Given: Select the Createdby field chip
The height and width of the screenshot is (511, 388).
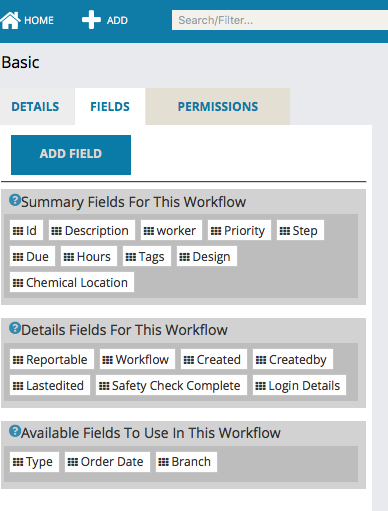Looking at the screenshot, I should click(x=293, y=359).
